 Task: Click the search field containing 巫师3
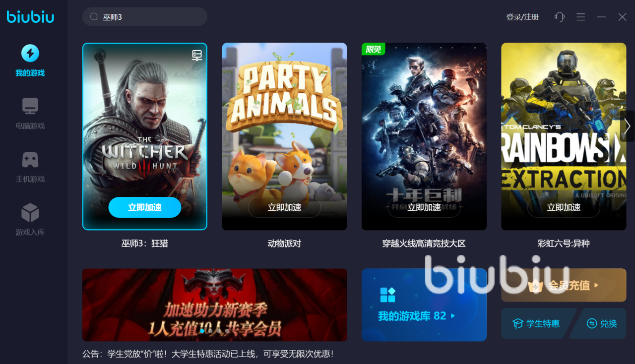[x=145, y=17]
